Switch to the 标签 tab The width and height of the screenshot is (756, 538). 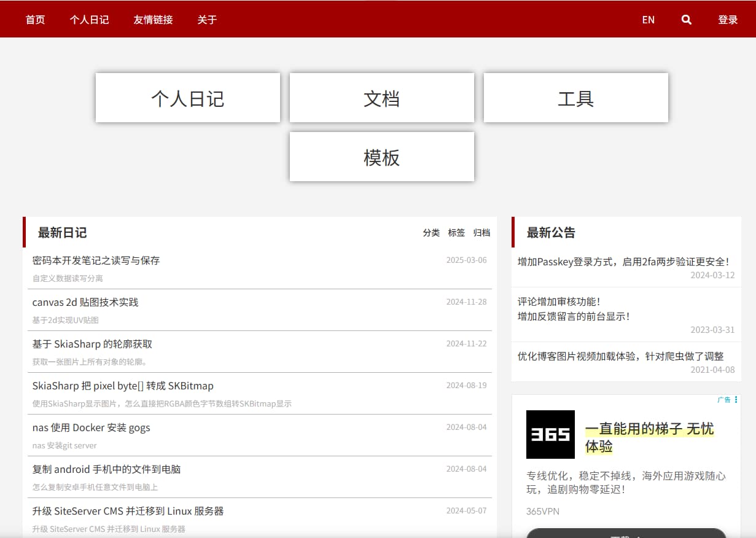point(456,233)
